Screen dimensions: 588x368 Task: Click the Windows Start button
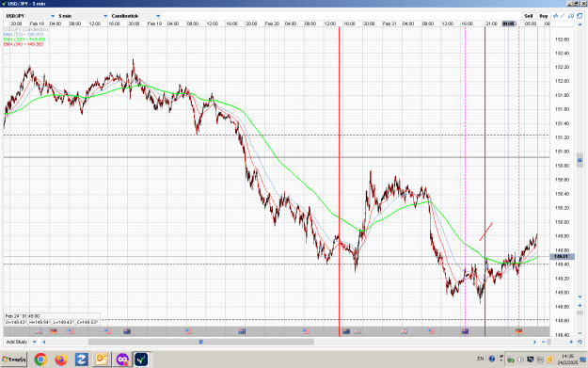(x=14, y=360)
